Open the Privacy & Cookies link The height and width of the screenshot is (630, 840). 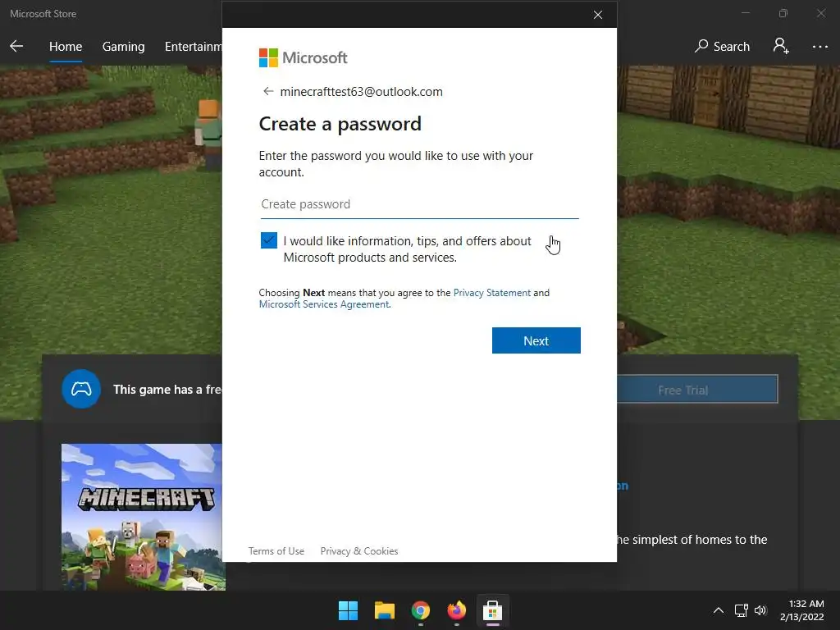pyautogui.click(x=359, y=550)
